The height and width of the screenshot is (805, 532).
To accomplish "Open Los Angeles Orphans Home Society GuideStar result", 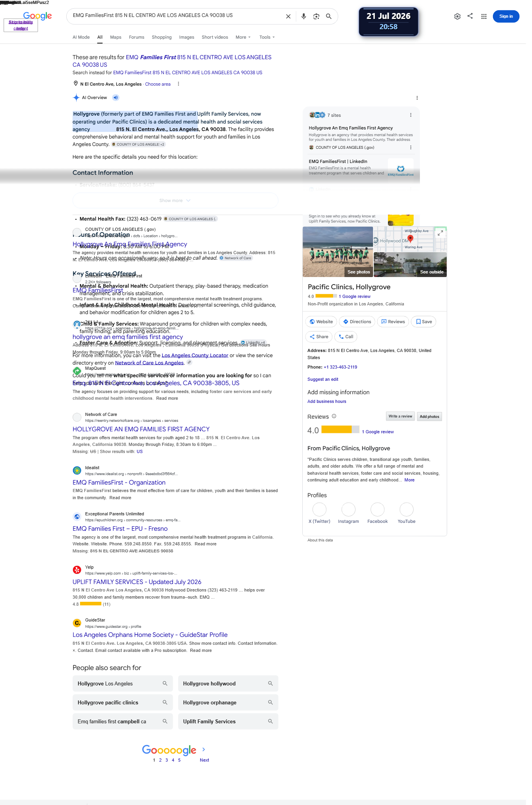I will click(x=150, y=635).
